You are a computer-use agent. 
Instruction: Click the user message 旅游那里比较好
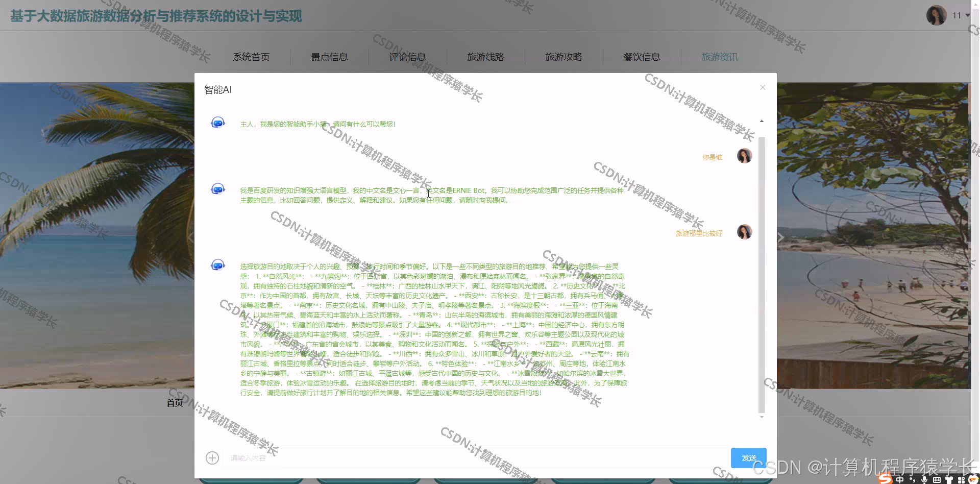tap(699, 233)
